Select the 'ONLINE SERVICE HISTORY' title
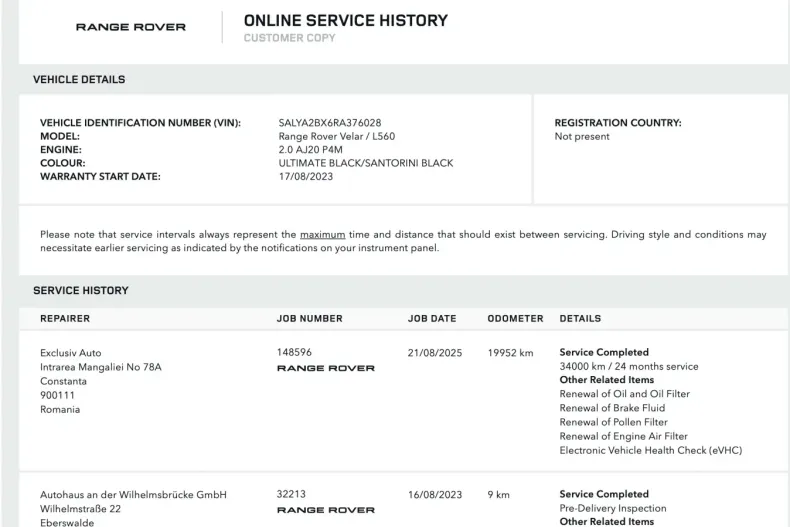The width and height of the screenshot is (790, 527). (x=346, y=21)
